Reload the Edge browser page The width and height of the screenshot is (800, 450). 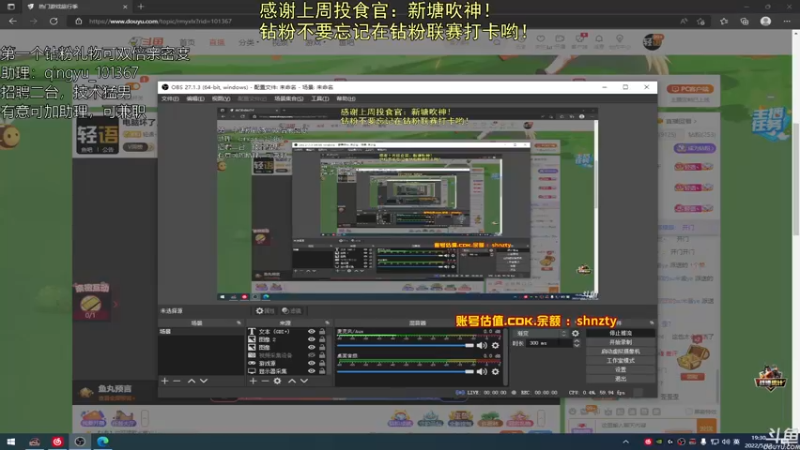[x=54, y=21]
